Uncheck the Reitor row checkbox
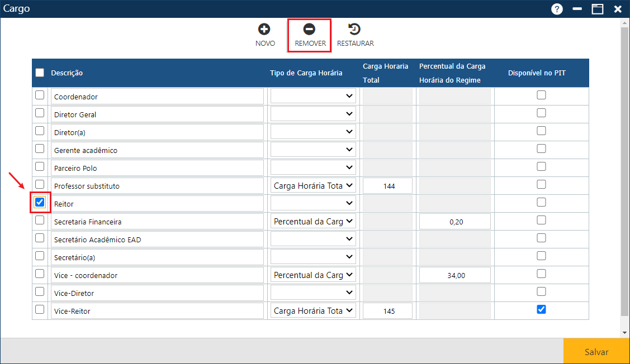The image size is (630, 364). 40,202
